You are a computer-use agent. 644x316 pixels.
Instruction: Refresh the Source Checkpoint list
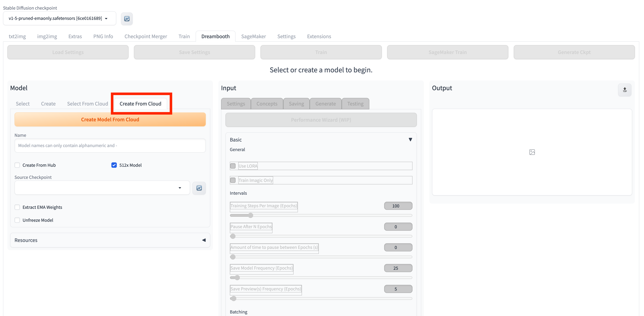[x=199, y=188]
